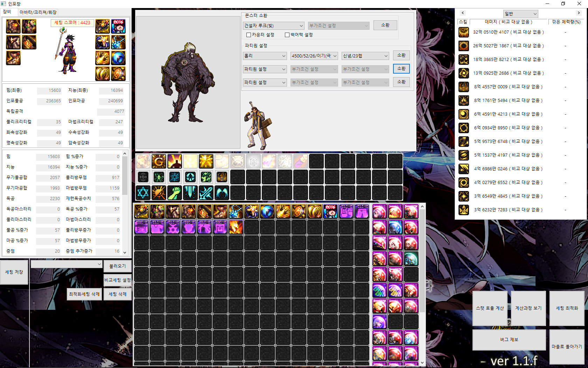Viewport: 588px width, 368px height.
Task: Click the 2016 title in equipped slots
Action: pyautogui.click(x=118, y=27)
